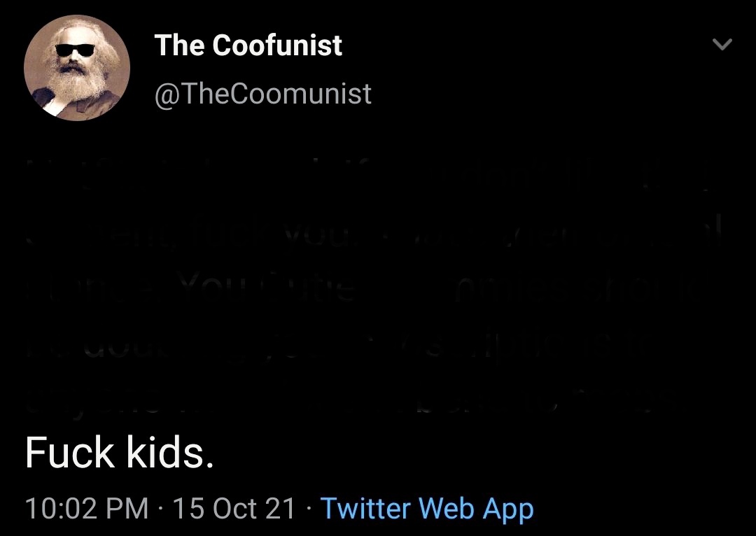Click the Twitter Web App source link
756x536 pixels.
click(x=427, y=509)
